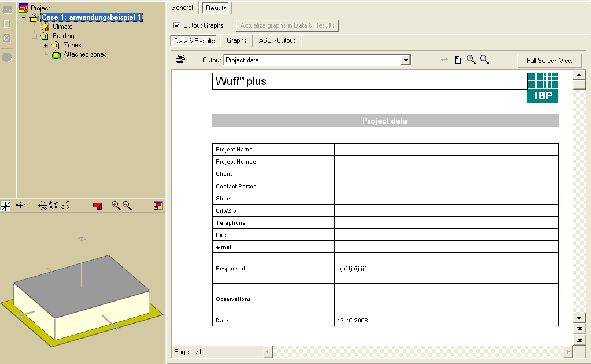
Task: Rotate the model around the Y axis
Action: click(54, 206)
